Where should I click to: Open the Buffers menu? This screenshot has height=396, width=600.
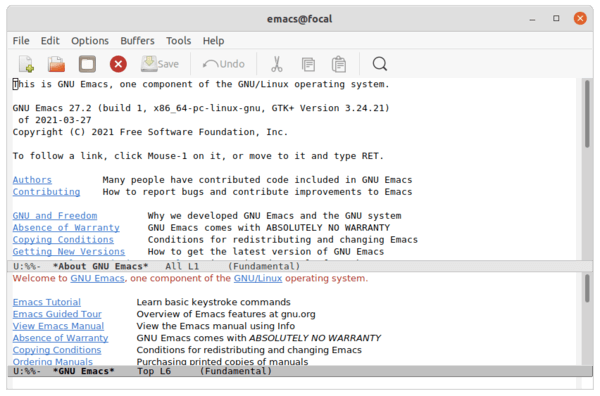[x=137, y=41]
